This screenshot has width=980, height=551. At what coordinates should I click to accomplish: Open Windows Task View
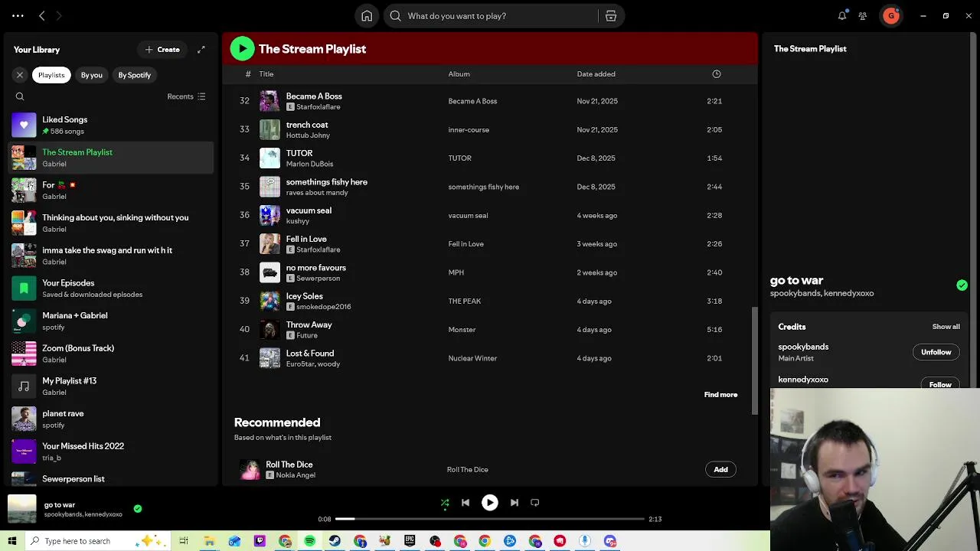coord(184,541)
